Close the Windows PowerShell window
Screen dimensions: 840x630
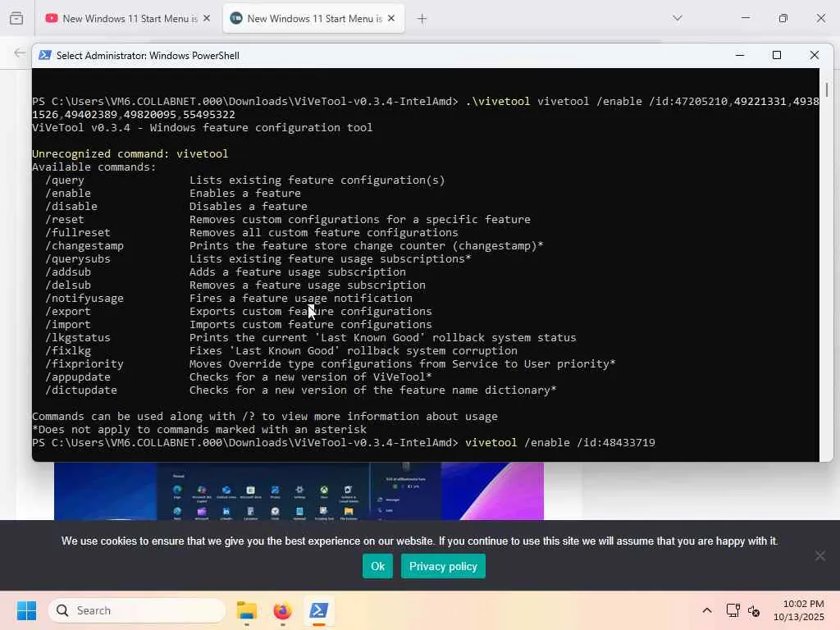tap(815, 55)
